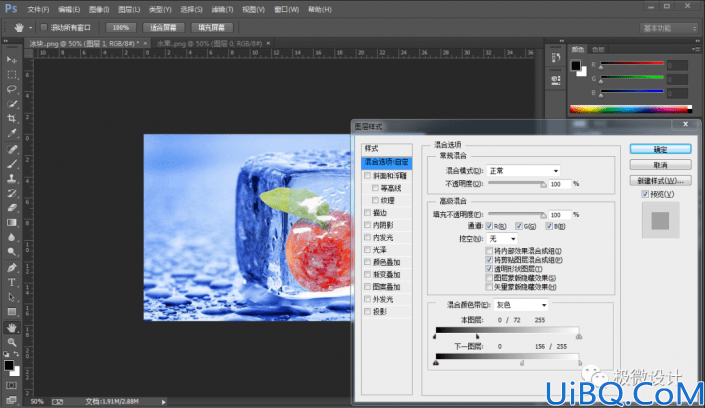
Task: Change screen mode icon at toolbox bottom
Action: tap(12, 400)
